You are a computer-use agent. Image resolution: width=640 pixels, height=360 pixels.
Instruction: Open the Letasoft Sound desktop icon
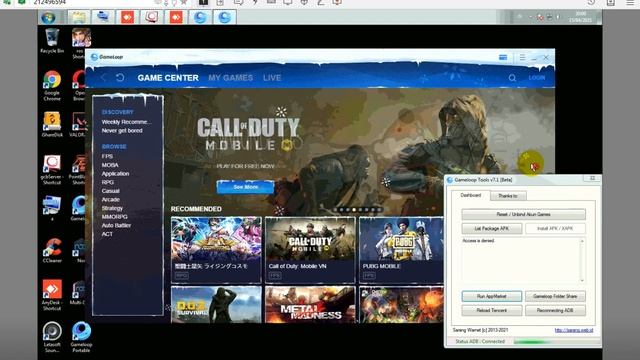tap(52, 338)
